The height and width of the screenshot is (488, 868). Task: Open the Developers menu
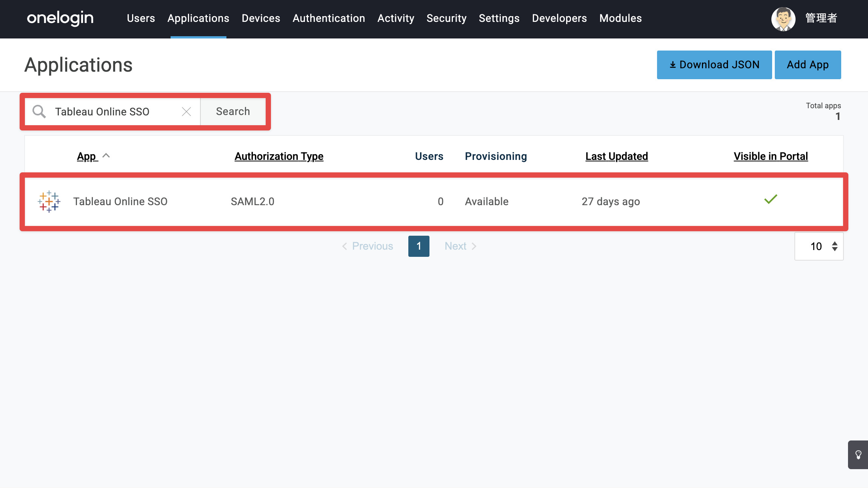(x=559, y=18)
